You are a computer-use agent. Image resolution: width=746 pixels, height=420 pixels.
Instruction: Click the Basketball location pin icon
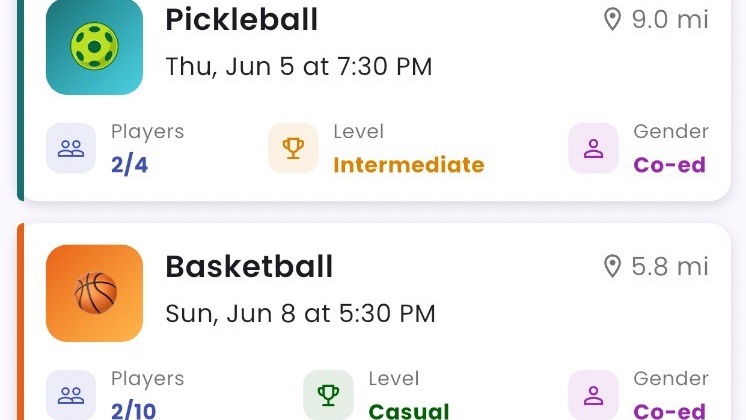613,266
